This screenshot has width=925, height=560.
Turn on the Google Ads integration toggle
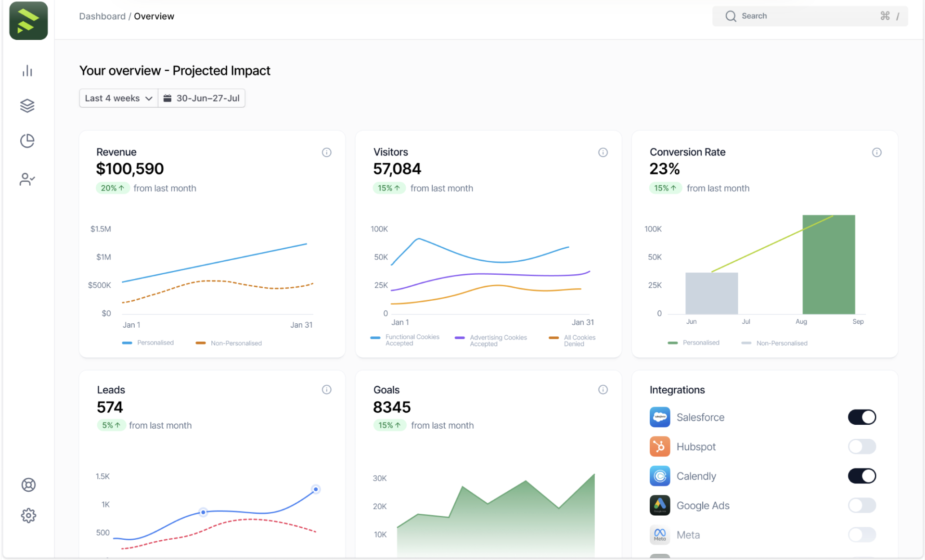click(861, 505)
